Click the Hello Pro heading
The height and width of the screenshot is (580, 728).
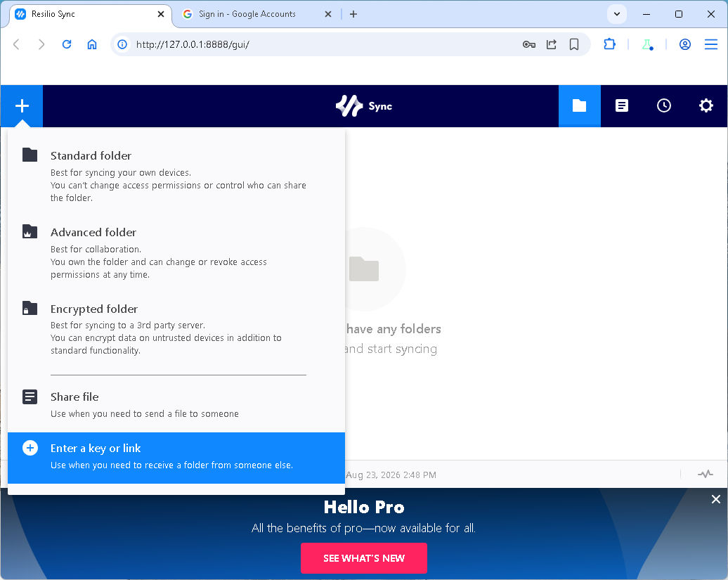pos(364,507)
